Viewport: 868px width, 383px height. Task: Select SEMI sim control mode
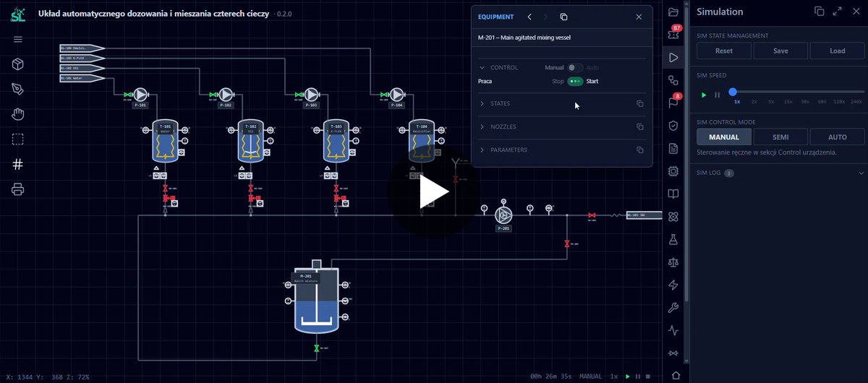pyautogui.click(x=780, y=137)
